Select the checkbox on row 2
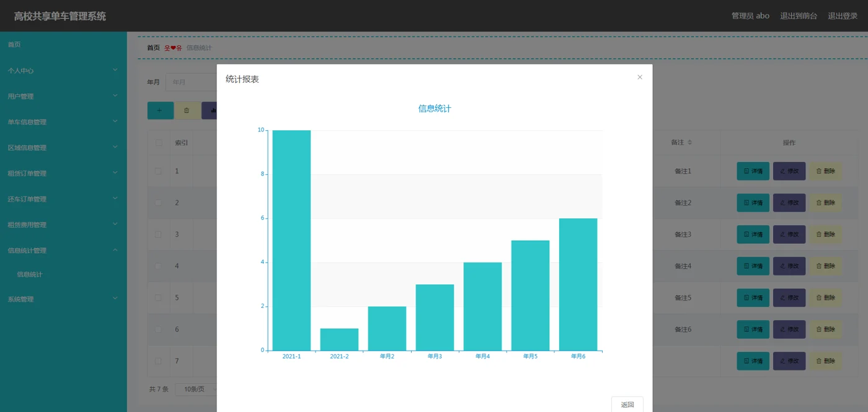This screenshot has height=412, width=868. pyautogui.click(x=159, y=202)
